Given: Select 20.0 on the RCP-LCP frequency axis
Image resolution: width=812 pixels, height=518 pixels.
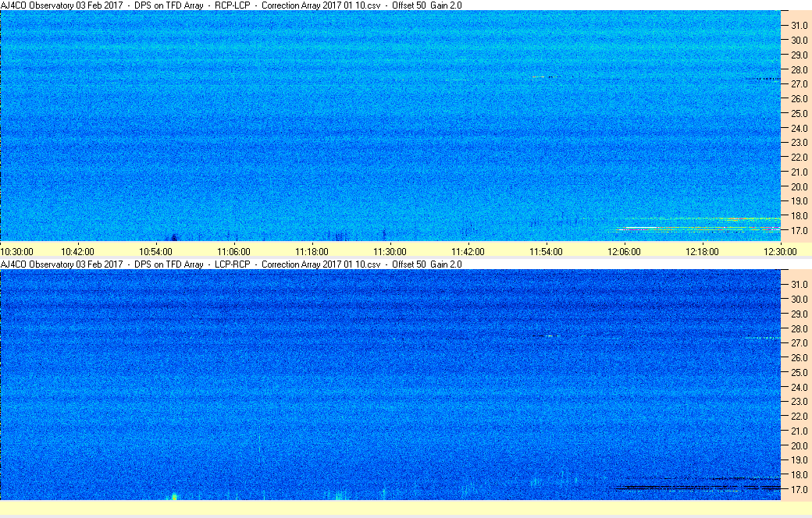Looking at the screenshot, I should [x=799, y=186].
